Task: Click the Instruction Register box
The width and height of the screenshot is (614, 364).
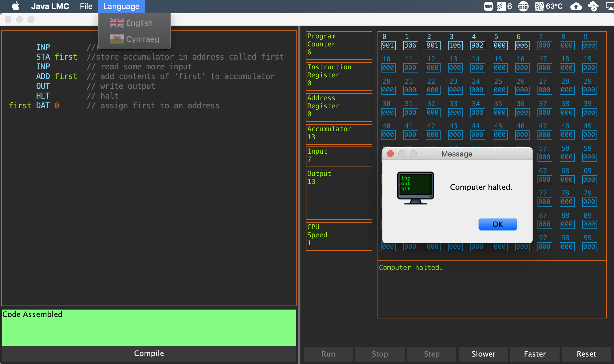Action: pyautogui.click(x=339, y=76)
